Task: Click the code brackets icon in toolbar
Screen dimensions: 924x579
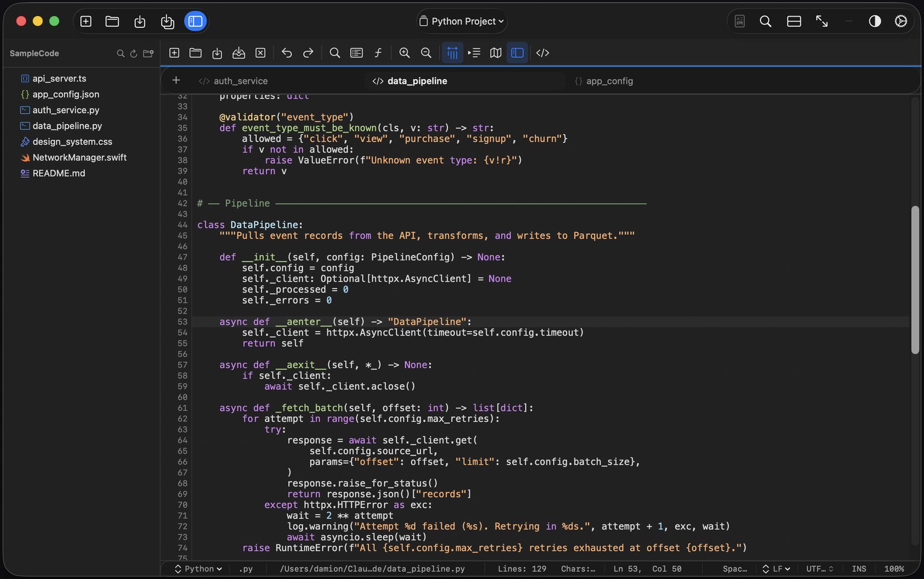Action: (x=543, y=53)
